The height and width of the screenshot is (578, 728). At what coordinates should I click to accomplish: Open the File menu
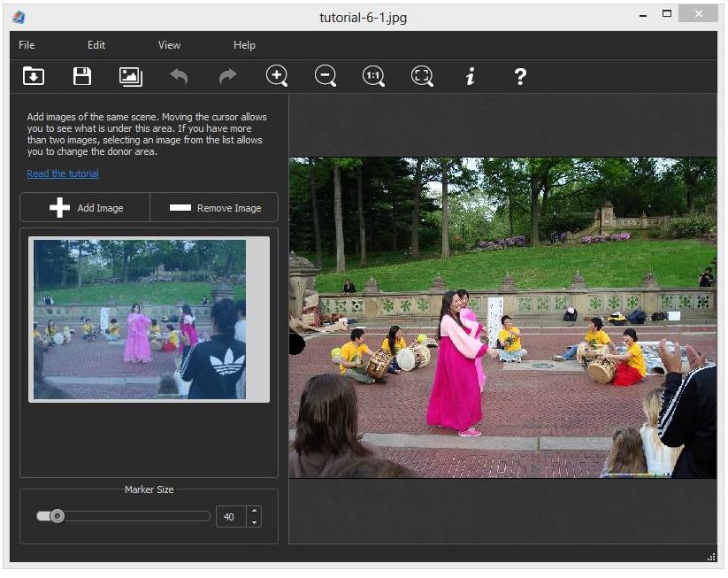coord(27,45)
